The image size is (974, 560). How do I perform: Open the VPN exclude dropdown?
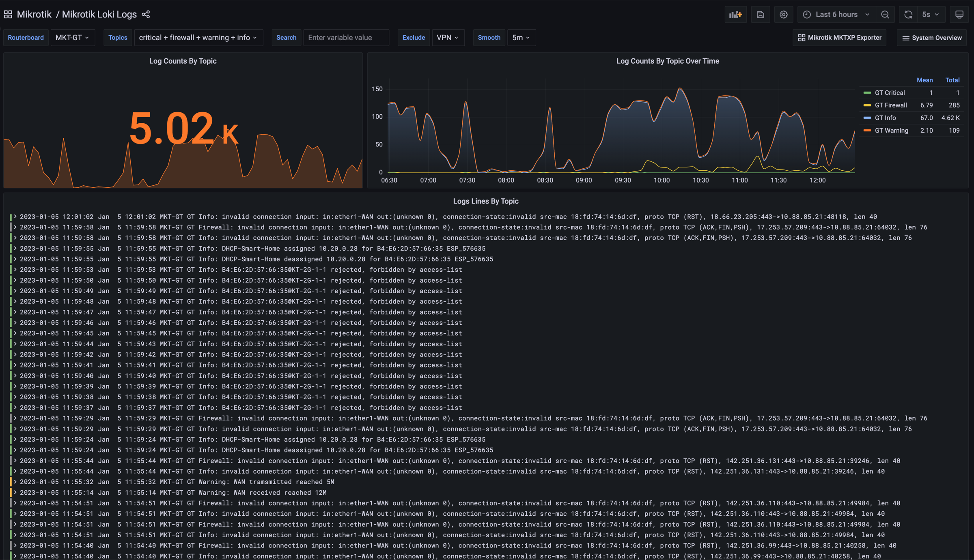[x=448, y=38]
